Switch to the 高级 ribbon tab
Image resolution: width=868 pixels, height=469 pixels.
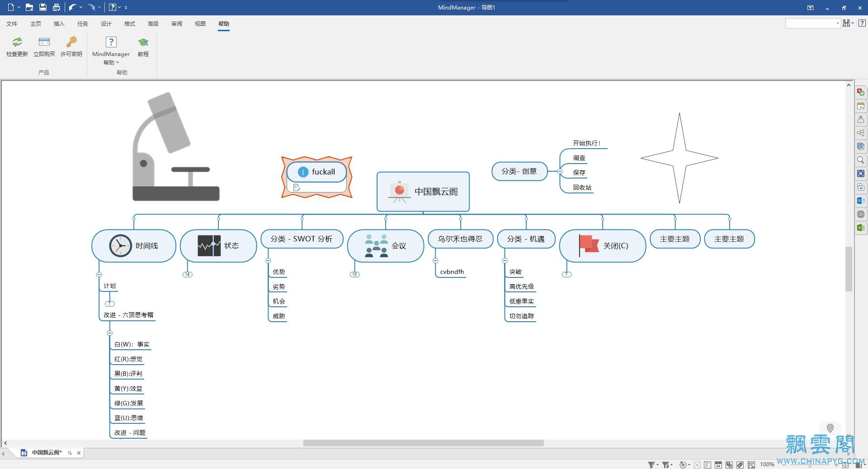point(153,23)
